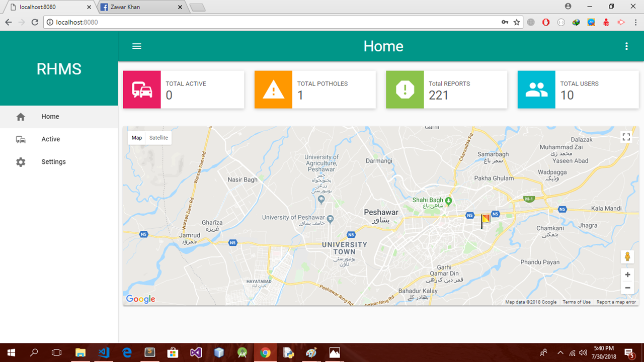This screenshot has width=644, height=362.
Task: Activate Pegman for Street View
Action: click(627, 256)
